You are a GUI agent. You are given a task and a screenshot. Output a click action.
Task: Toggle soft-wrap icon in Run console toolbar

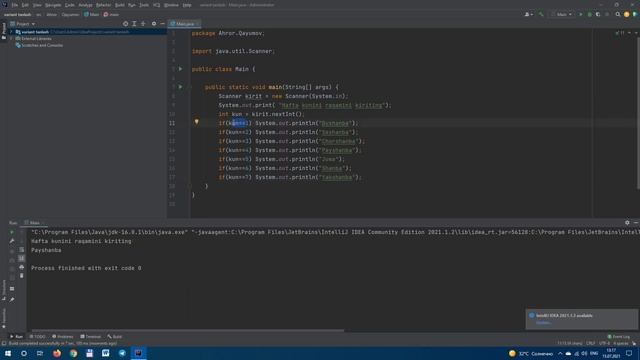[22, 250]
